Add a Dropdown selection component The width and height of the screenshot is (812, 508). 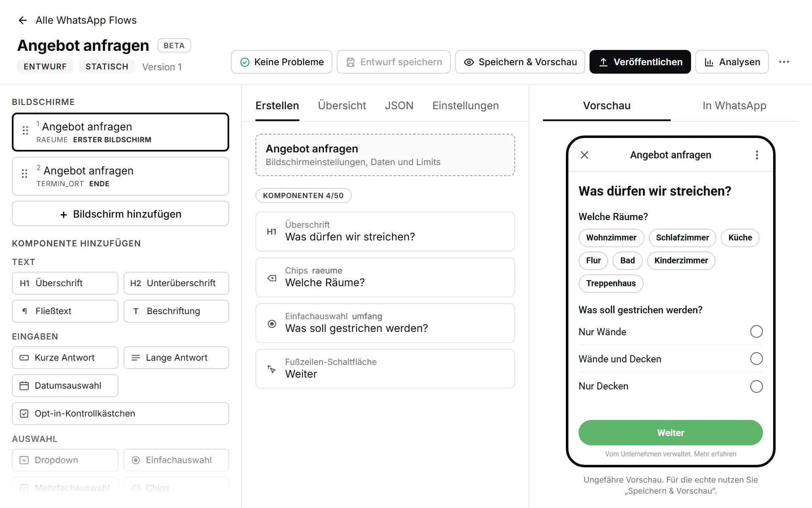click(65, 460)
